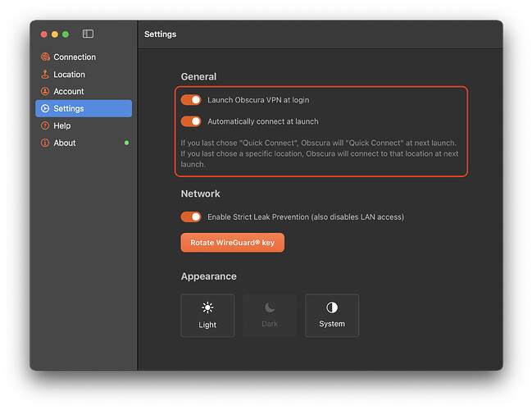Choose the Dark appearance option
The image size is (532, 410).
[270, 316]
